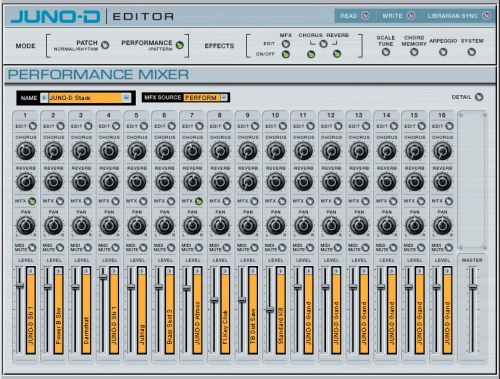Click EDIT button on part 16
The image size is (500, 379).
click(449, 126)
